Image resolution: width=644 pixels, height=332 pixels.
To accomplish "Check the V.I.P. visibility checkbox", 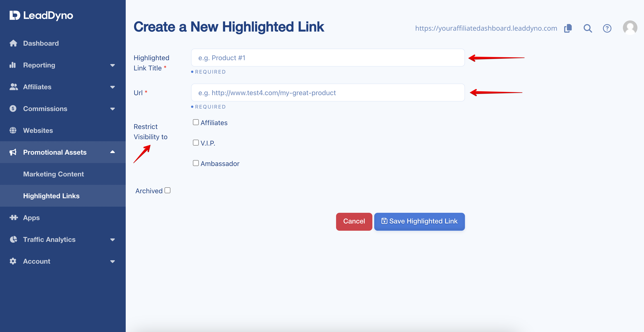I will tap(196, 143).
